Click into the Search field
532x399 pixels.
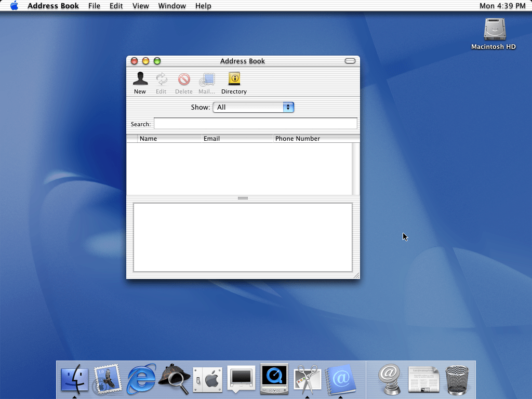(255, 124)
